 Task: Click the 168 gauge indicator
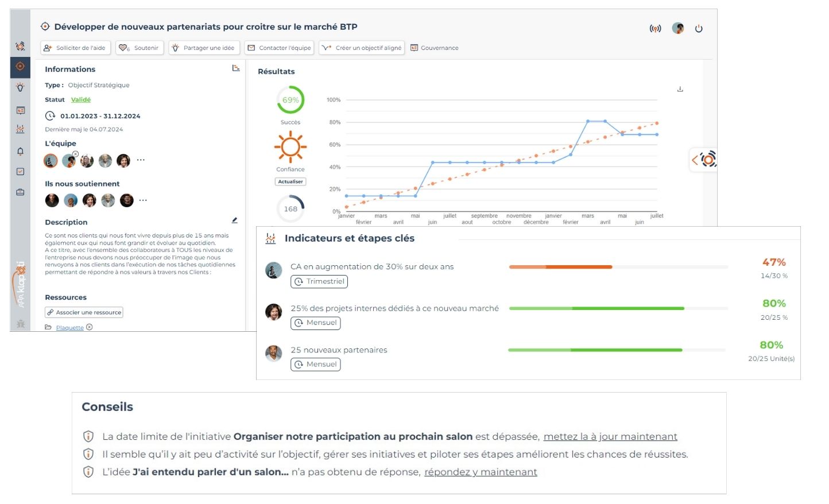(290, 209)
